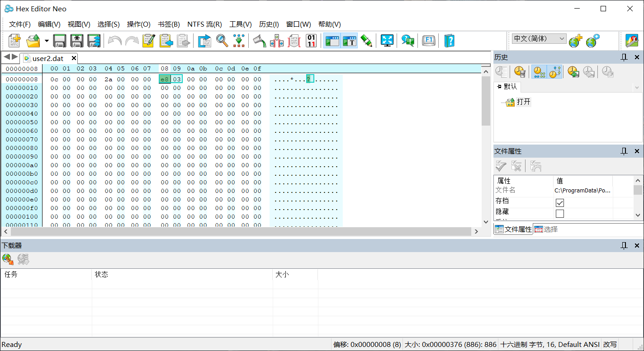Image resolution: width=644 pixels, height=351 pixels.
Task: Toggle history clock with branches view
Action: click(555, 72)
